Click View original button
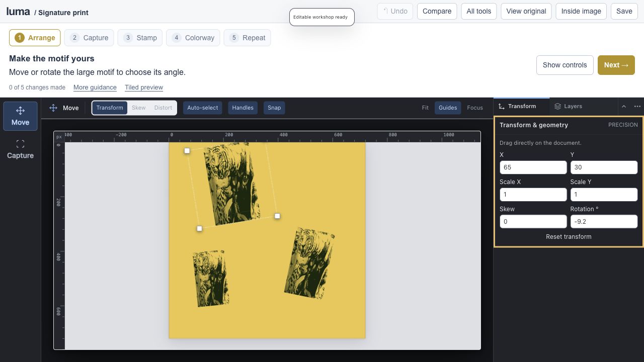 [526, 11]
